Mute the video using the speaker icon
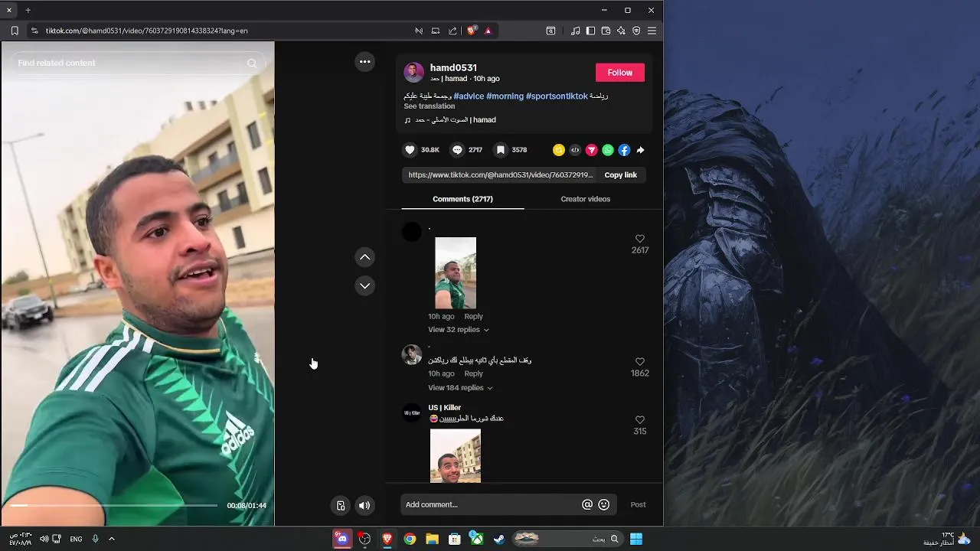 pos(364,505)
